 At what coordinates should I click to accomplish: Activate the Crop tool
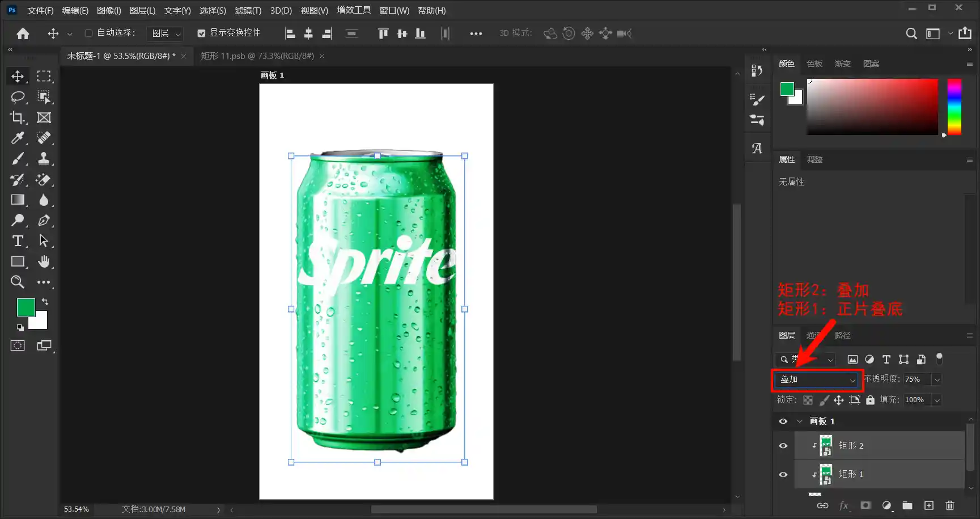(18, 117)
